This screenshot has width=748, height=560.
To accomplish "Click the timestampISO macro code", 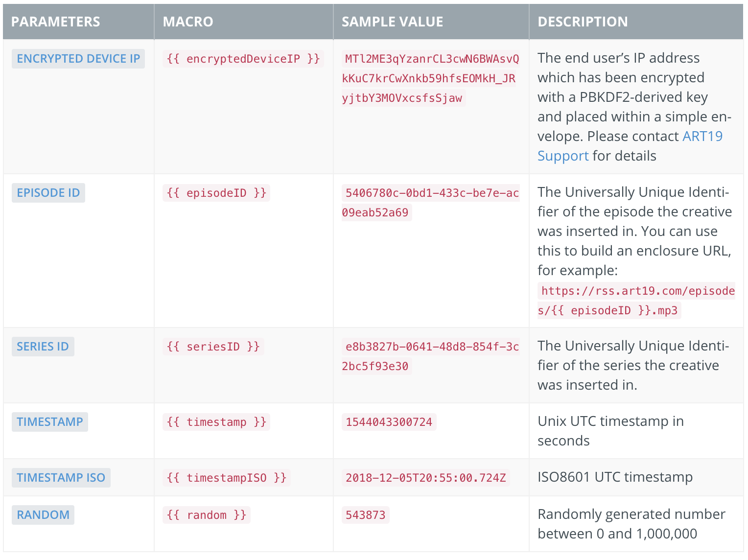I will (x=226, y=478).
